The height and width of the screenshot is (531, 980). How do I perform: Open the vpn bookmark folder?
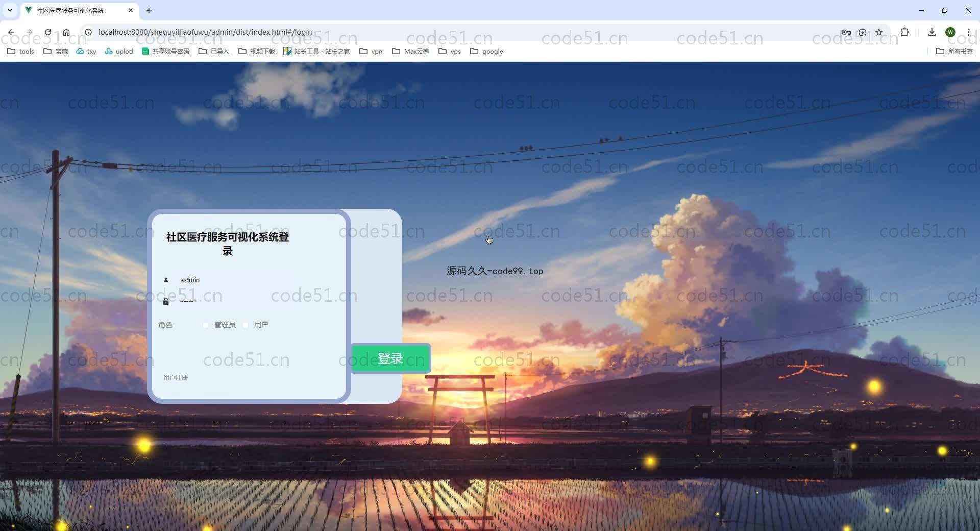pos(371,51)
